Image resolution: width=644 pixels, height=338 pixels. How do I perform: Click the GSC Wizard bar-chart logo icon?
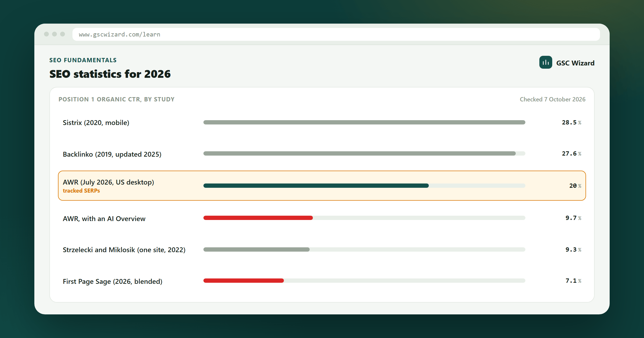[x=546, y=63]
